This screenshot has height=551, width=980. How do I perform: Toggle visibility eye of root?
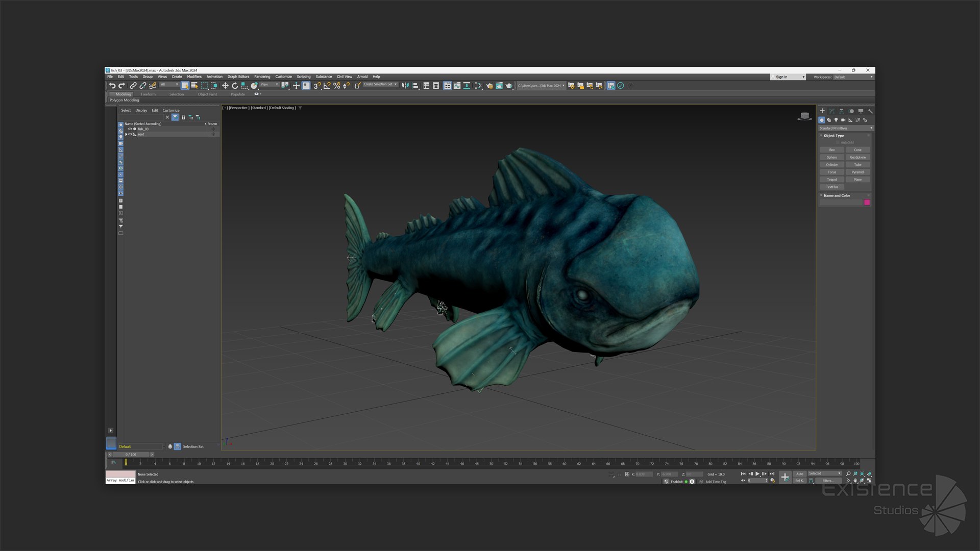130,134
